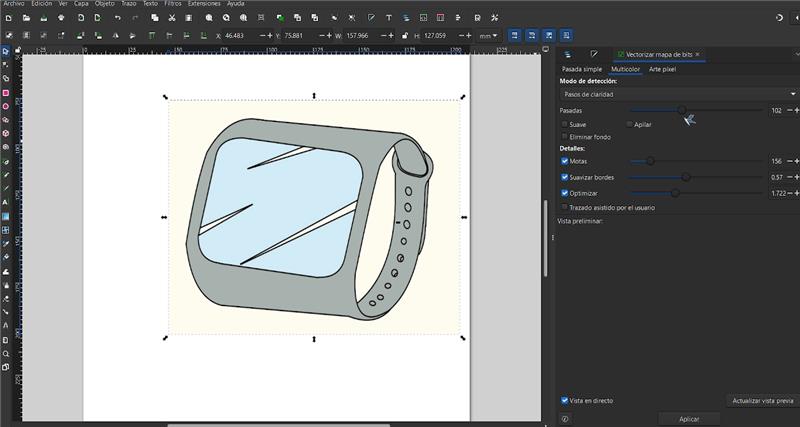Click the Paste clipboard icon

tap(189, 18)
